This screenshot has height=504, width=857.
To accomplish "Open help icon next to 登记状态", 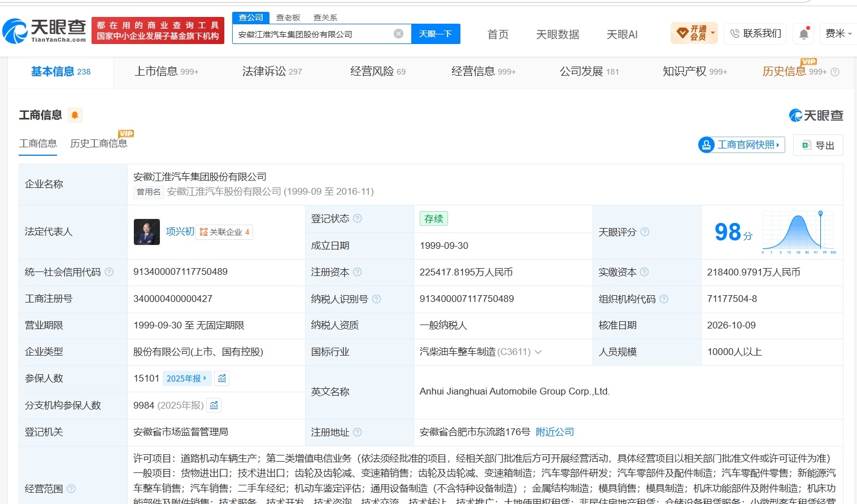I will [357, 218].
